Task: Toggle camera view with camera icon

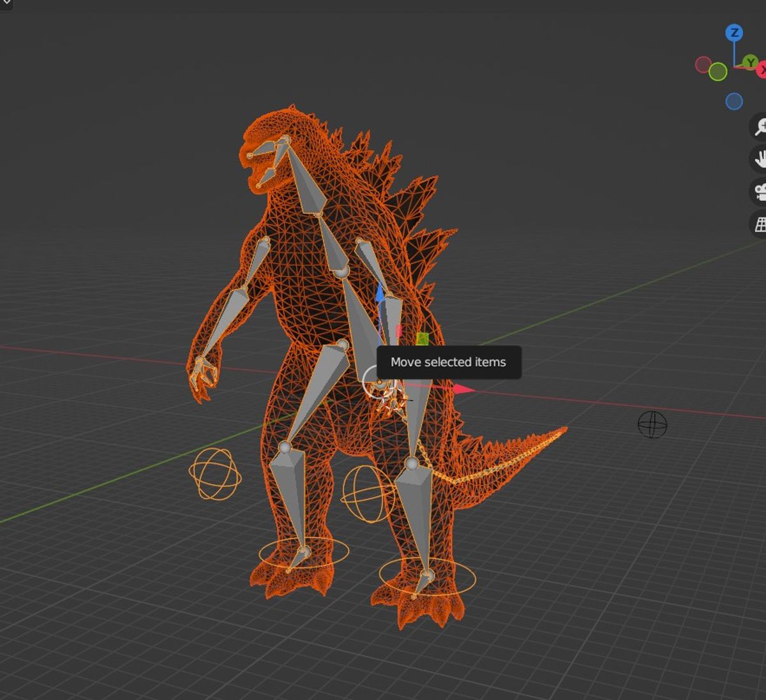Action: coord(758,191)
